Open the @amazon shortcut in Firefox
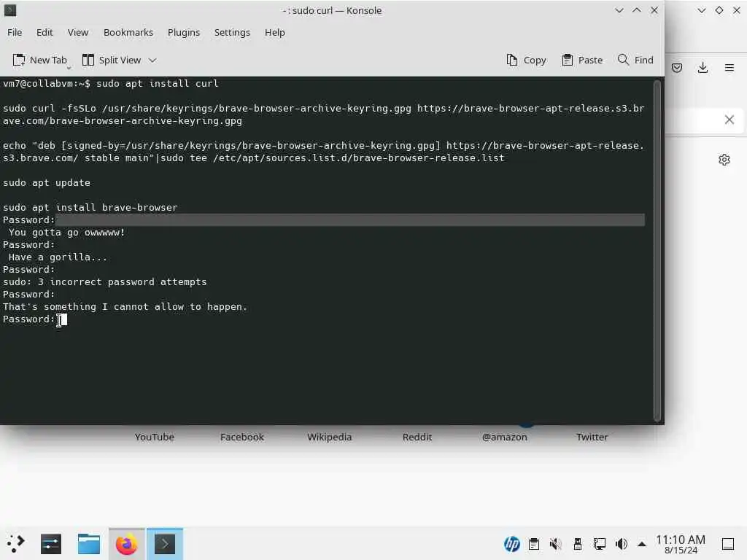747x560 pixels. coord(505,437)
